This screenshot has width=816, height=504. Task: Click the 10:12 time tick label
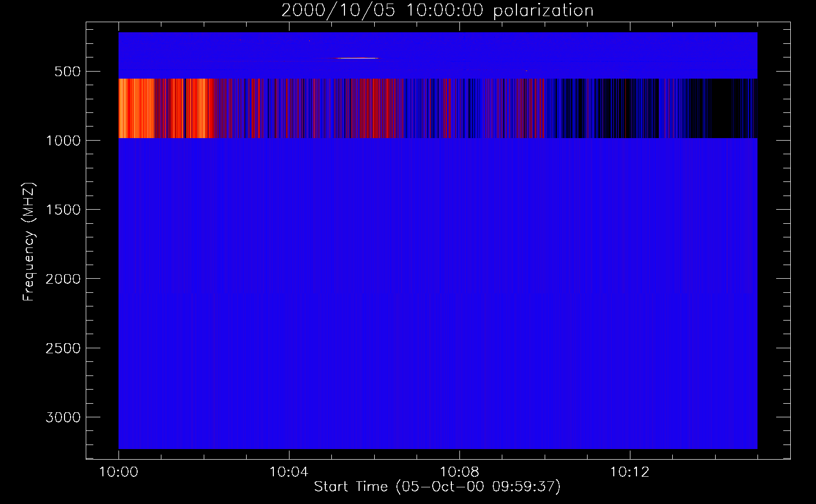(x=630, y=472)
